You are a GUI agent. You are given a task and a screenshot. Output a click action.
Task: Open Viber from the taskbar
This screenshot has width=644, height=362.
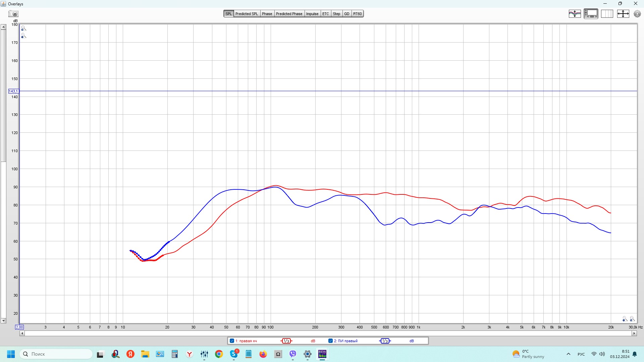click(x=293, y=354)
